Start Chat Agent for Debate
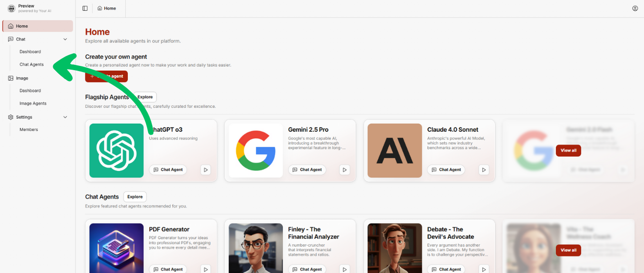This screenshot has width=644, height=273. click(446, 269)
